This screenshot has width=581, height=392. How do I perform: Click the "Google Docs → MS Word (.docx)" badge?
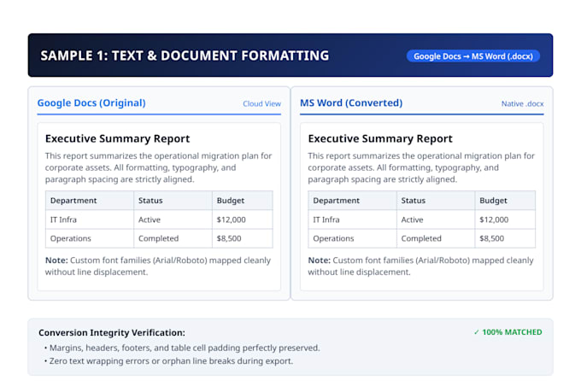point(473,56)
